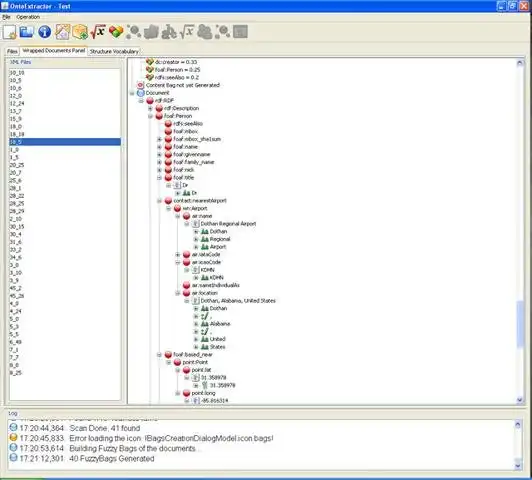Image resolution: width=532 pixels, height=480 pixels.
Task: Select the highlighted file in the XML list
Action: tap(65, 142)
